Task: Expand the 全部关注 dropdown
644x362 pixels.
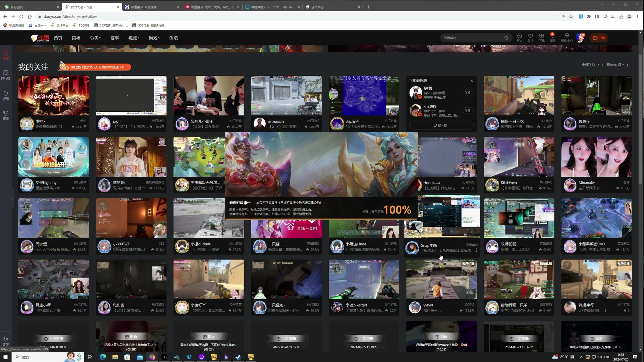Action: pyautogui.click(x=590, y=65)
